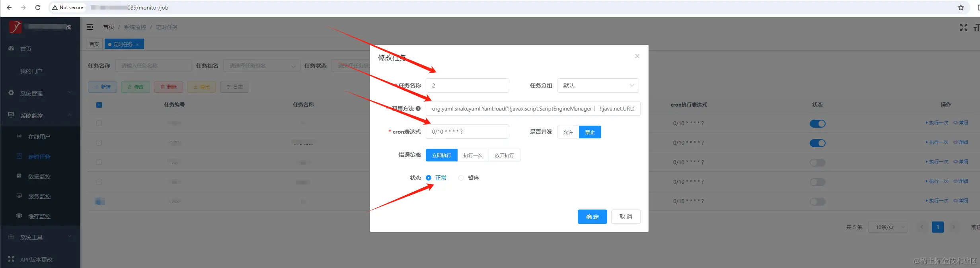The image size is (980, 268).
Task: Click the 修改 toolbar button
Action: (135, 87)
